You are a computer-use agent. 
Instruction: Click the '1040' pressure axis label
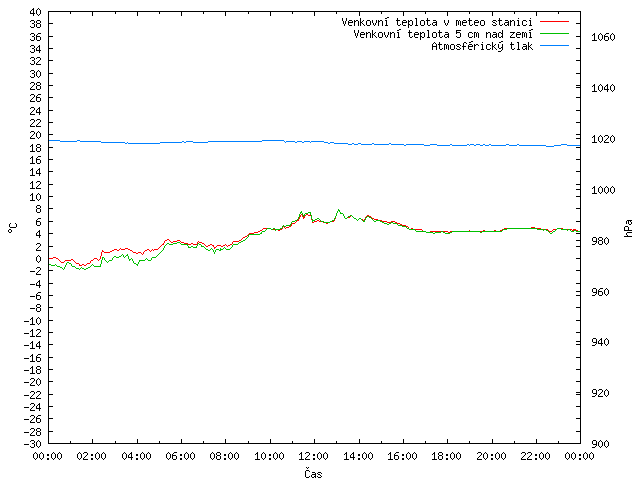point(603,88)
